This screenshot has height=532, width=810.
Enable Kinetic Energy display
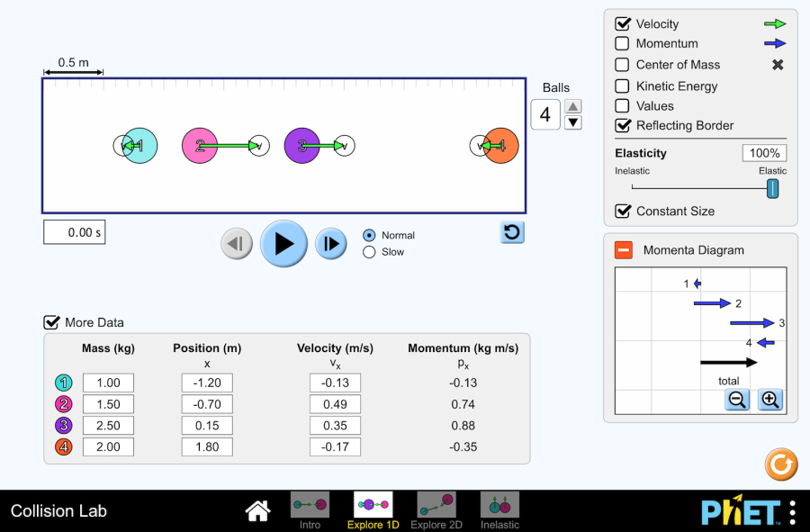coord(622,86)
